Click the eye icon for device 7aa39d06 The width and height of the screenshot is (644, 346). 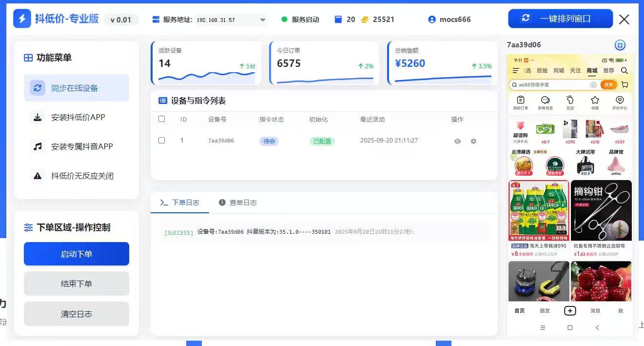pos(457,141)
